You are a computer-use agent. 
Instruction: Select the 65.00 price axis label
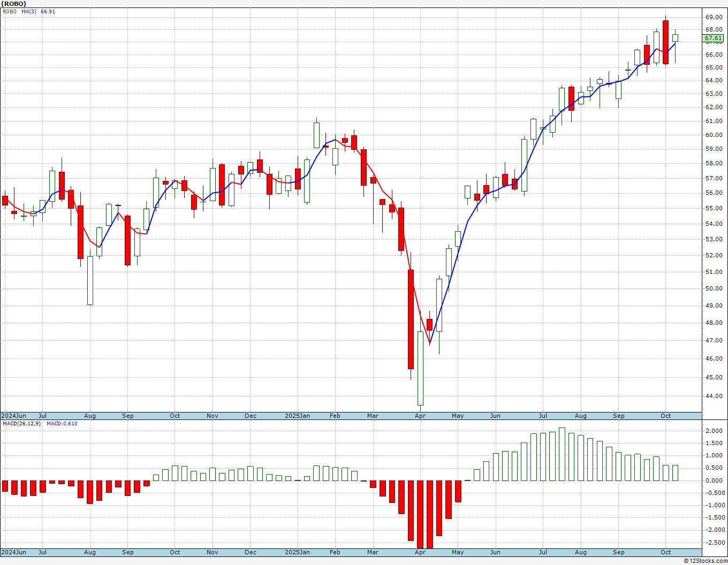pos(714,67)
